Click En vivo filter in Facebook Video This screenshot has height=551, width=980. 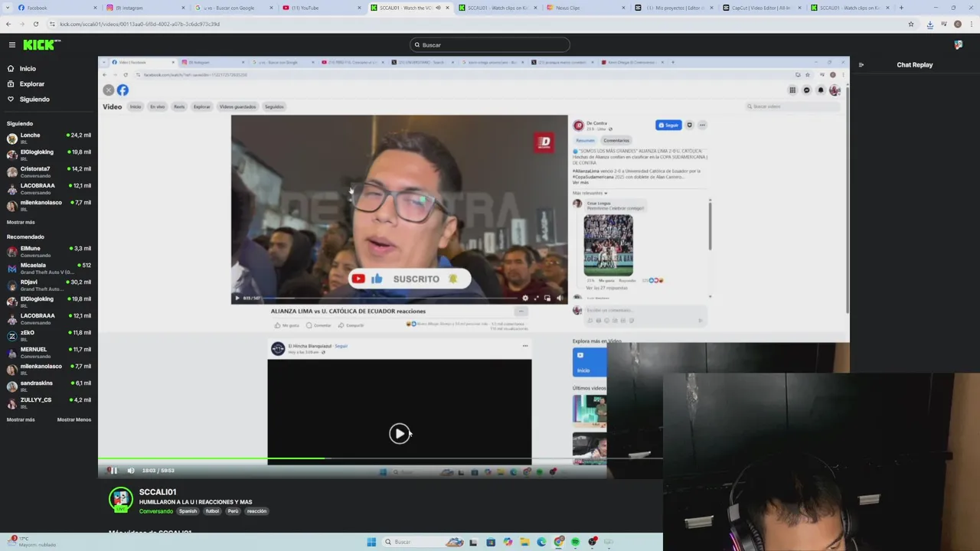click(158, 106)
